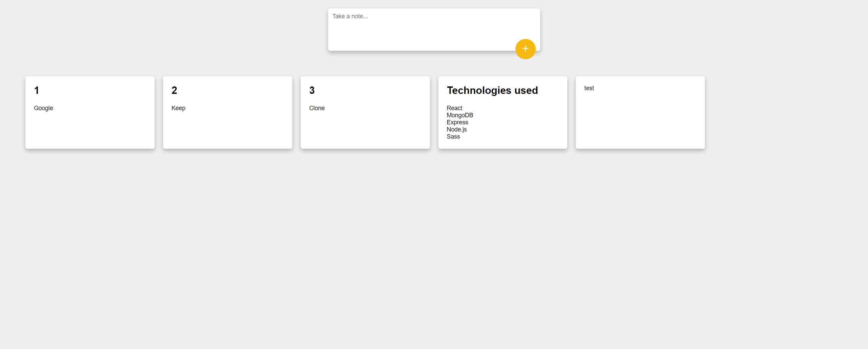The width and height of the screenshot is (868, 349).
Task: Click the heading 3 in third card
Action: 312,90
